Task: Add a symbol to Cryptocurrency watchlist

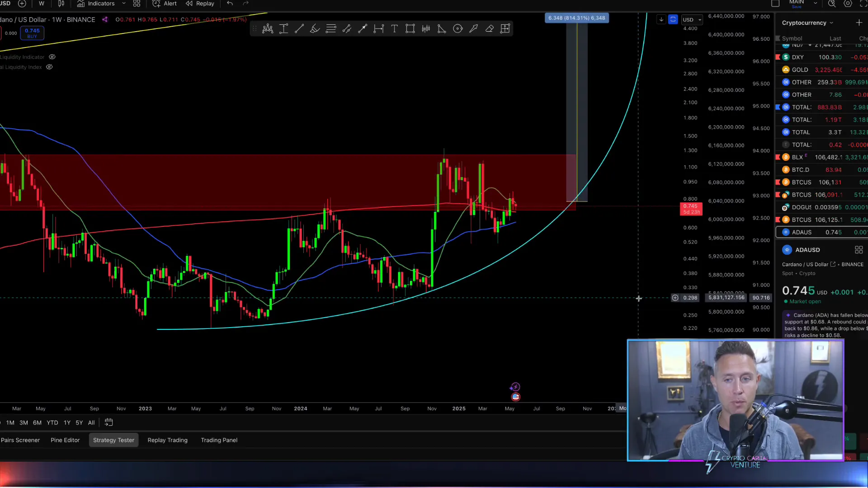Action: click(859, 23)
